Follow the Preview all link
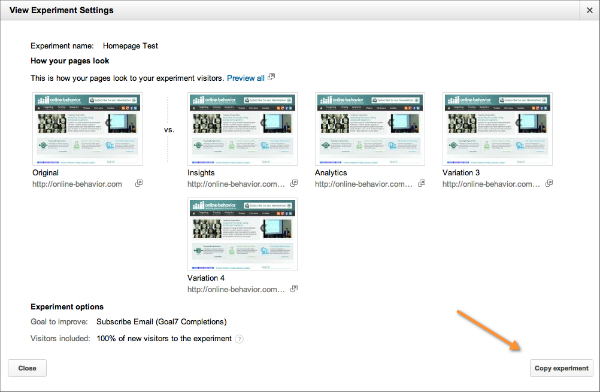 [245, 78]
